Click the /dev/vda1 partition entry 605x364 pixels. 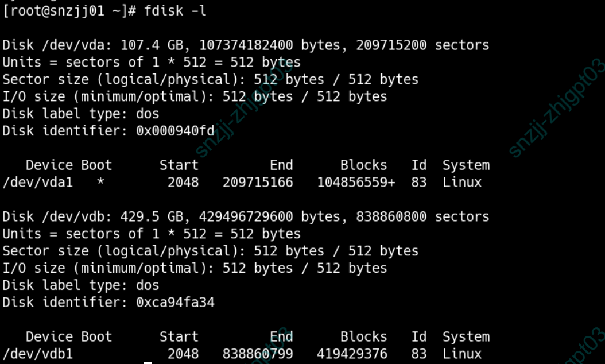click(38, 183)
